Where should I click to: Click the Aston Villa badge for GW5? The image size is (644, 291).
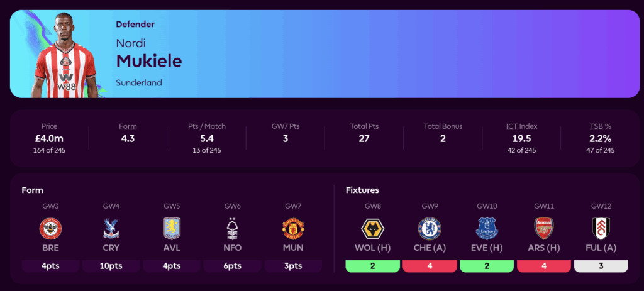pos(172,228)
